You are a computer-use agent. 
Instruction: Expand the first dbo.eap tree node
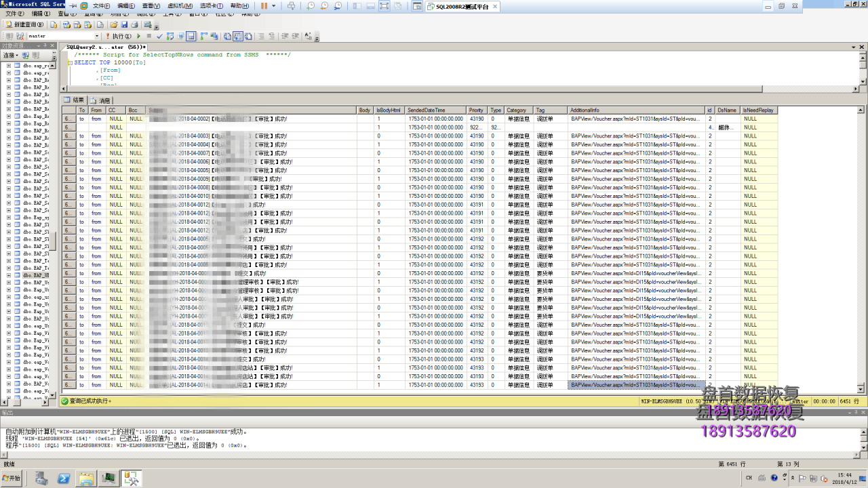[x=9, y=66]
